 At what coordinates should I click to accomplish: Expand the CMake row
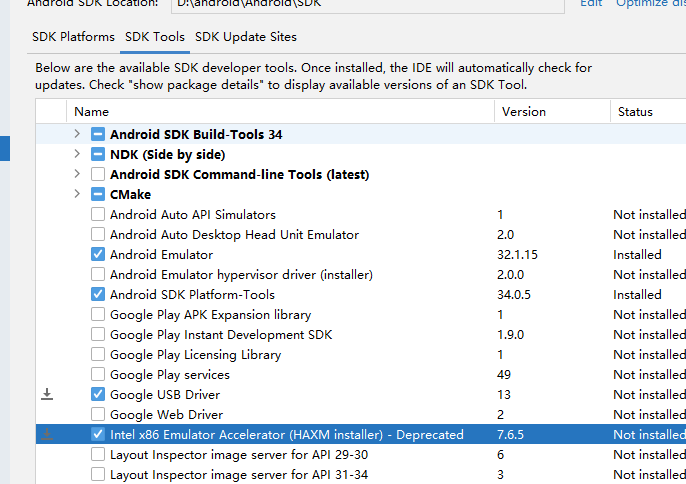77,194
